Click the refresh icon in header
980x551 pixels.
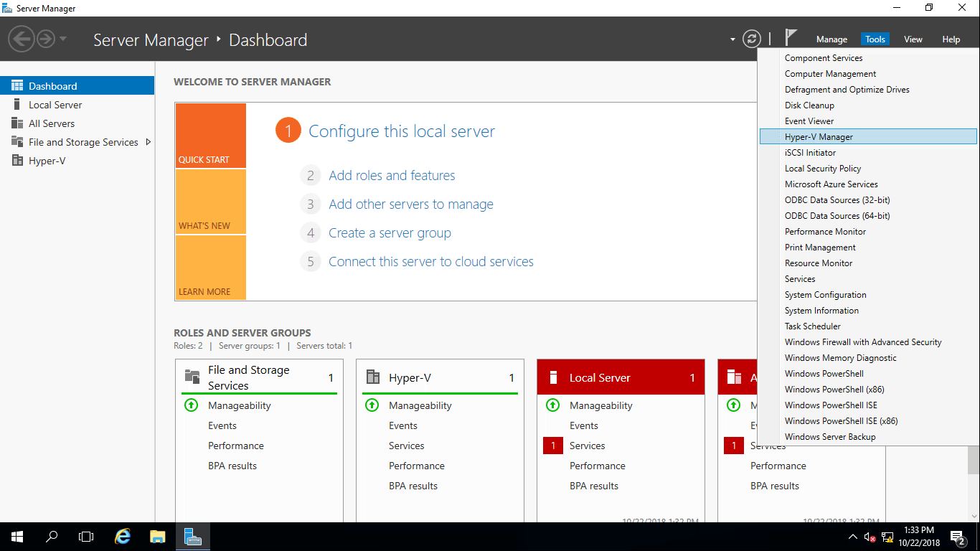751,39
